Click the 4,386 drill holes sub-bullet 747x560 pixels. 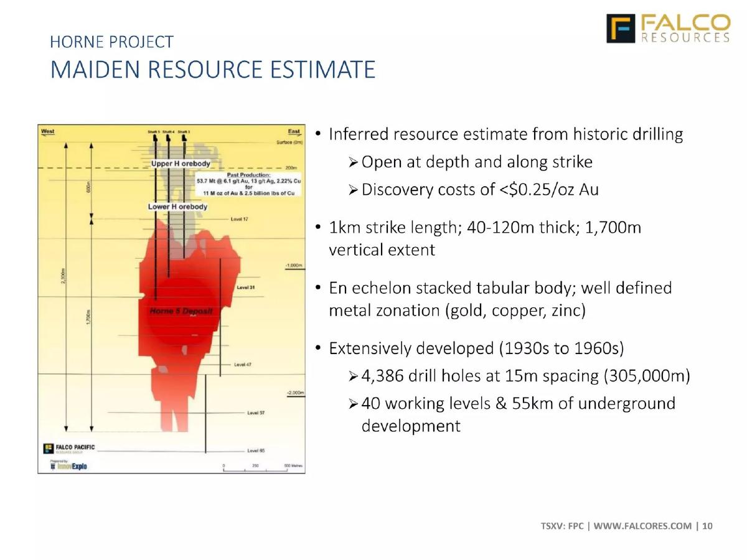526,376
